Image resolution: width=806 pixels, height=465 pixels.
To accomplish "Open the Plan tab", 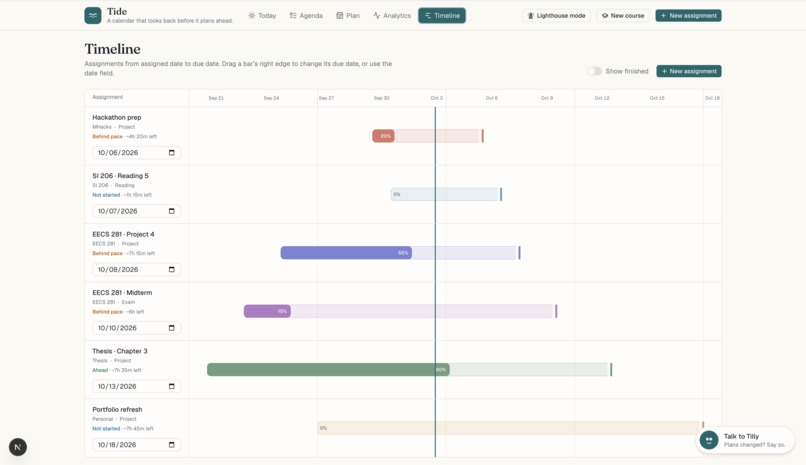I will coord(348,15).
